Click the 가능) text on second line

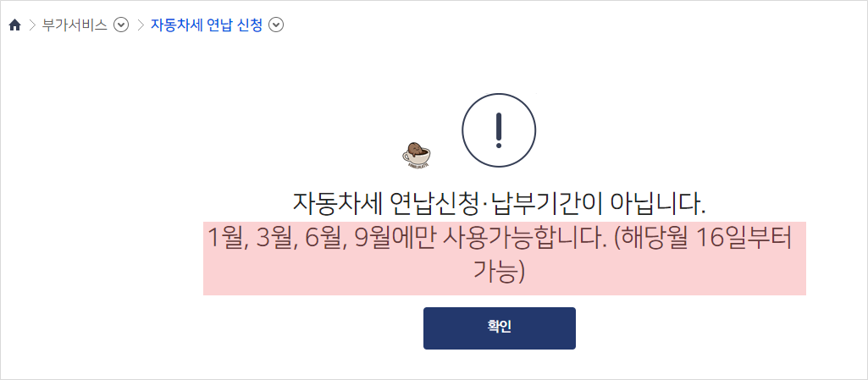(x=498, y=273)
